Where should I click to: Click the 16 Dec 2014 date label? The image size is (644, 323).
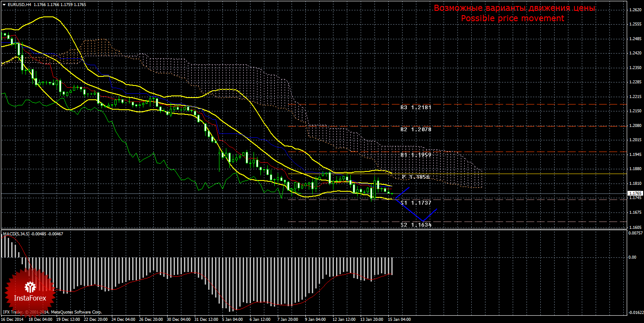point(13,320)
